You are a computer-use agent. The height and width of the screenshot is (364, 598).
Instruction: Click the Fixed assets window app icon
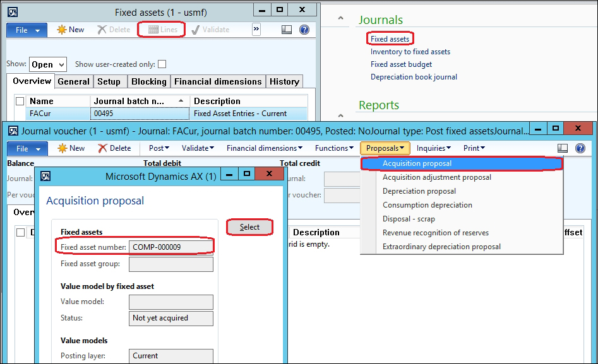(13, 12)
